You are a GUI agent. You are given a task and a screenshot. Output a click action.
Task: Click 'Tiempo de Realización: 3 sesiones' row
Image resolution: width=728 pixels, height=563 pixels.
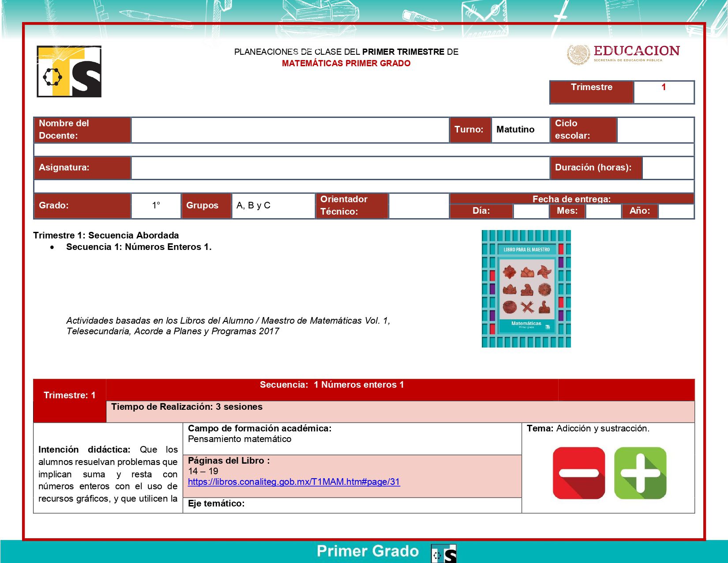(x=400, y=412)
